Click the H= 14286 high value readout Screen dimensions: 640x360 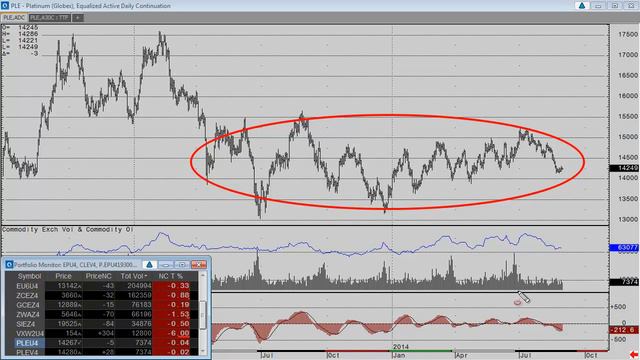(20, 34)
